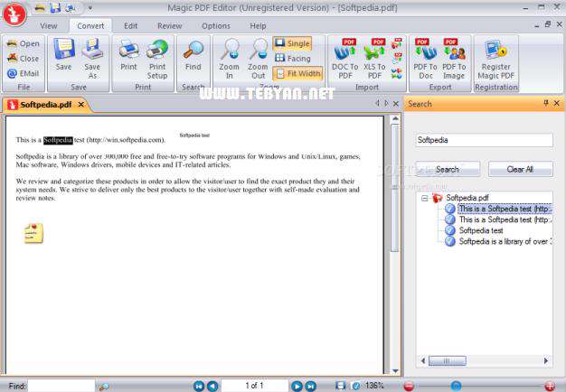
Task: Choose Save As in ribbon
Action: pos(92,59)
